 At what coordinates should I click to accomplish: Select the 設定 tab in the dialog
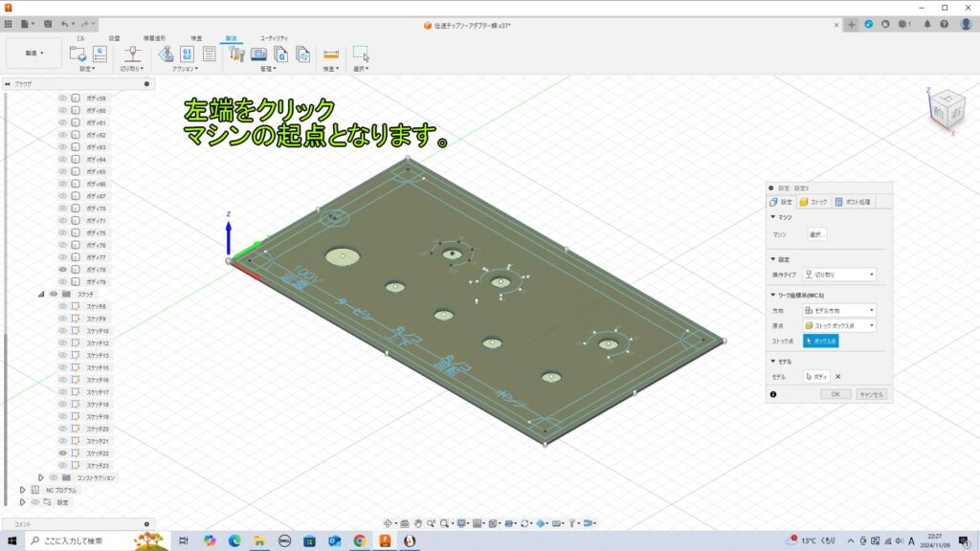tap(781, 202)
